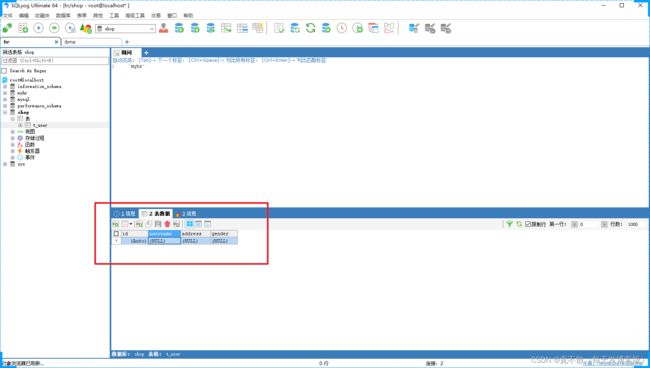Expand the sys database node

coord(5,164)
